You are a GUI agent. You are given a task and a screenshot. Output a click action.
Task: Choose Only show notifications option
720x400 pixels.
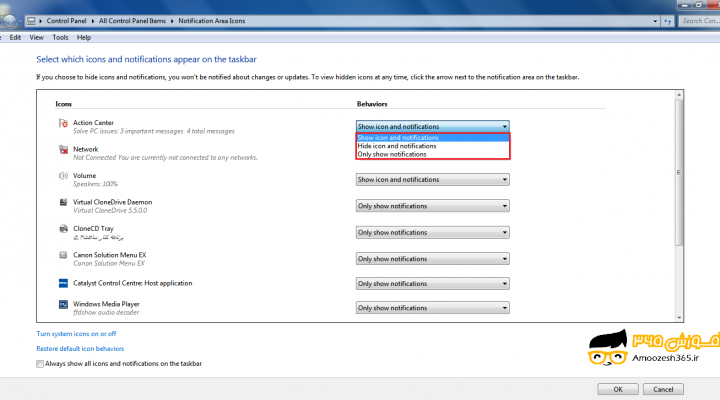pyautogui.click(x=433, y=154)
